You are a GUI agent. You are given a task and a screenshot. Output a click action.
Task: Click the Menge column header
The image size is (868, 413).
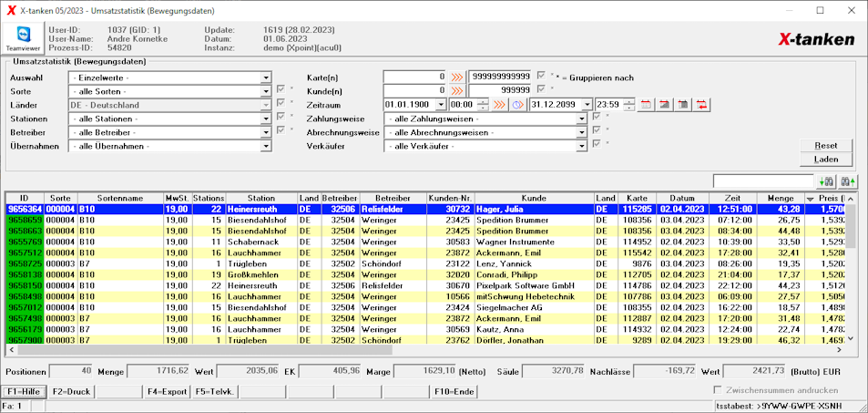[x=780, y=199]
